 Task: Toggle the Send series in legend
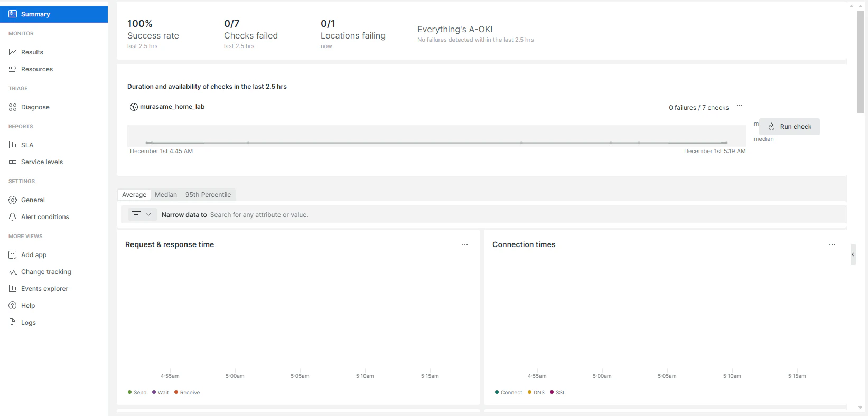(x=137, y=392)
